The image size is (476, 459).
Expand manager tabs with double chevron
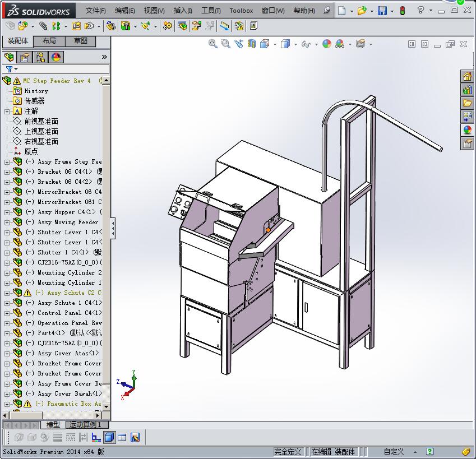coord(104,57)
